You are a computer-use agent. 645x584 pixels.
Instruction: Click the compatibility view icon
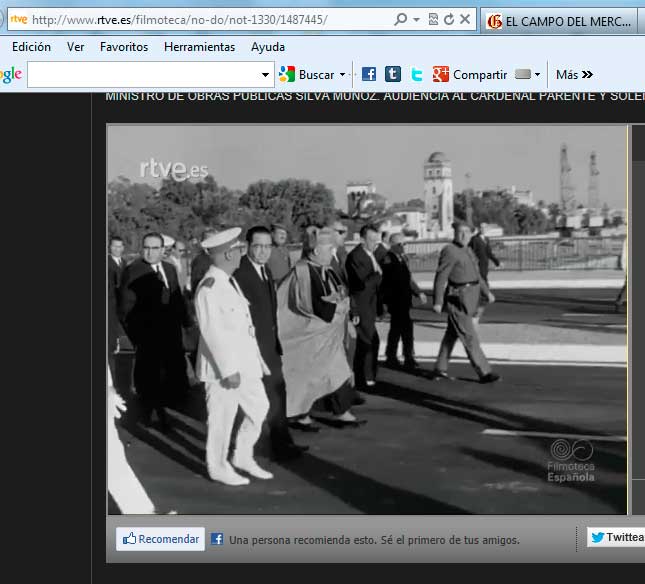432,20
